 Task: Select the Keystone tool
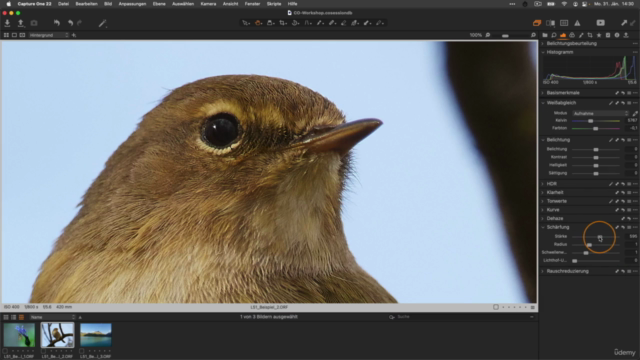coord(307,23)
